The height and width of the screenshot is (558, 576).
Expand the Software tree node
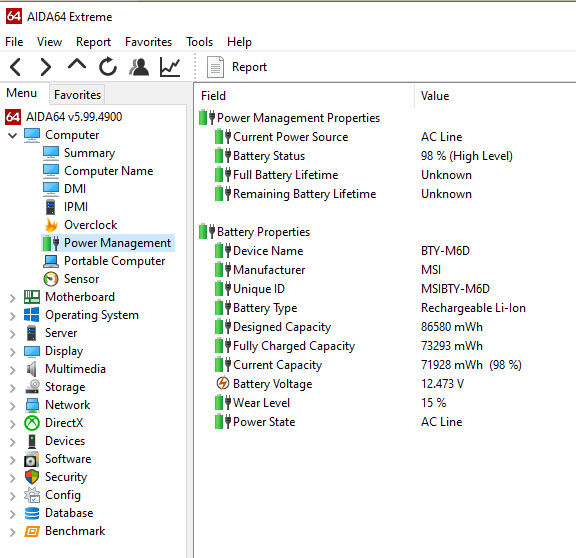(x=12, y=460)
